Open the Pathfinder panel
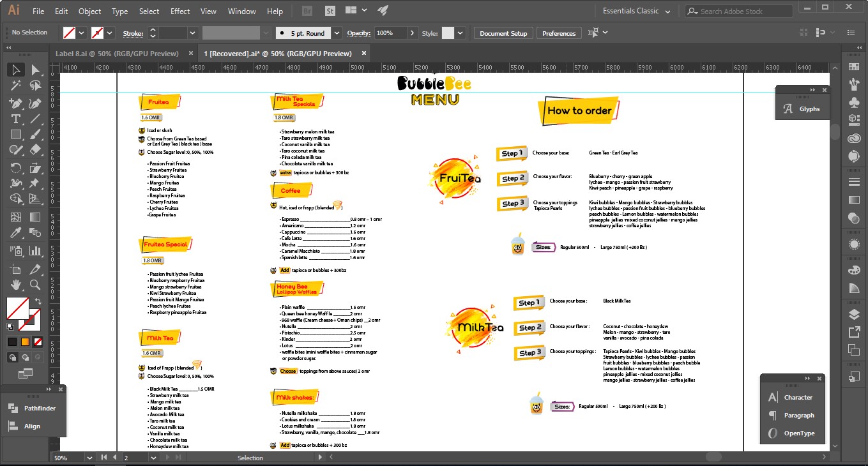 pyautogui.click(x=40, y=409)
